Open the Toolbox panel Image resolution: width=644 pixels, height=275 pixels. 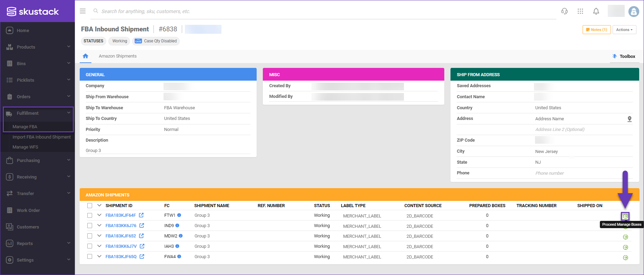coord(624,56)
